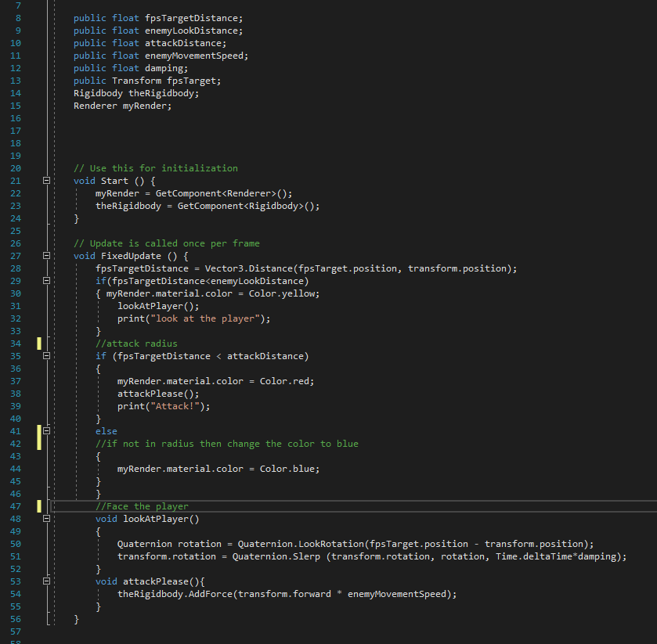Collapse the attackDistance if block fold marker
Image resolution: width=657 pixels, height=644 pixels.
tap(46, 355)
